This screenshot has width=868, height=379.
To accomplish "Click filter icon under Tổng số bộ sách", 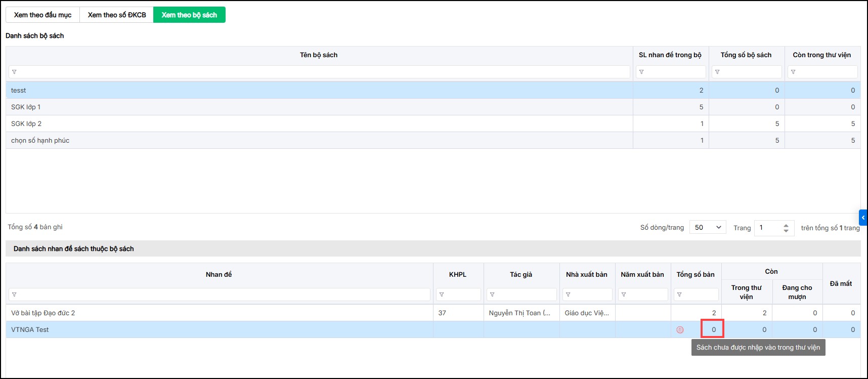I will 717,72.
